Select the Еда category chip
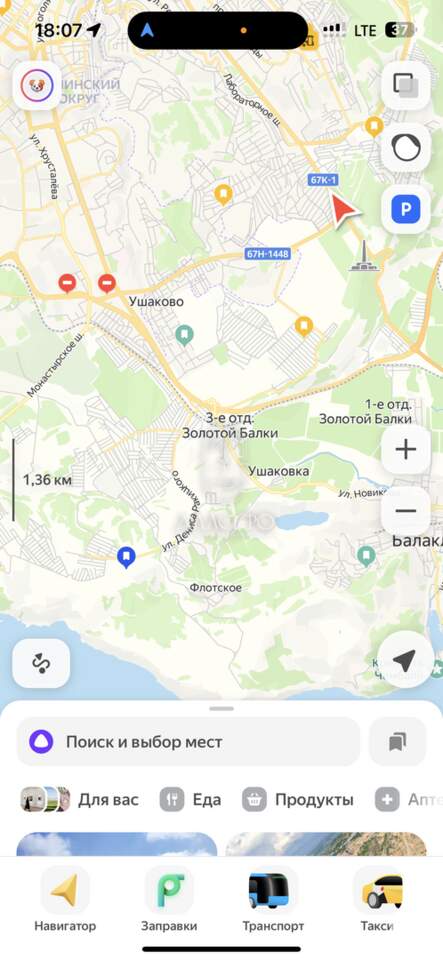This screenshot has width=443, height=960. tap(190, 800)
